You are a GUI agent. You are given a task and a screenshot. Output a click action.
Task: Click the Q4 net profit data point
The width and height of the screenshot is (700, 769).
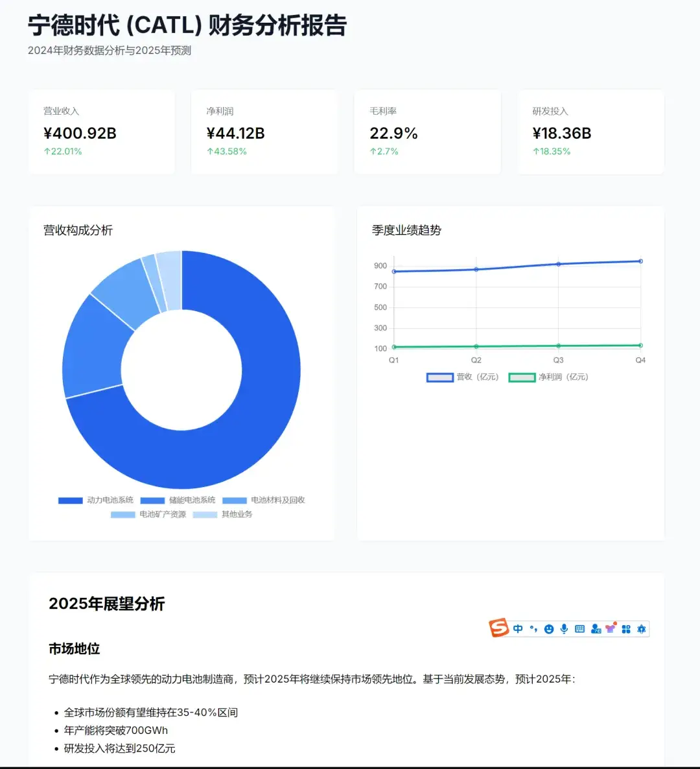[640, 345]
